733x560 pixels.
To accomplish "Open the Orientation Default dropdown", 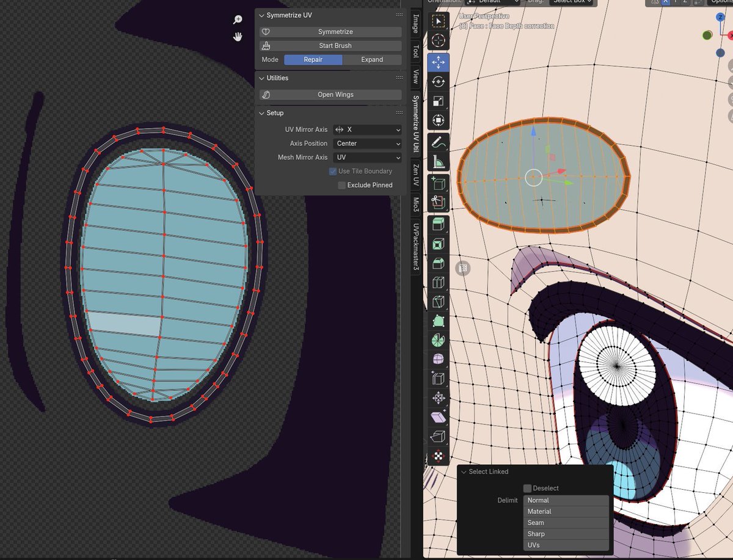I will coord(492,2).
